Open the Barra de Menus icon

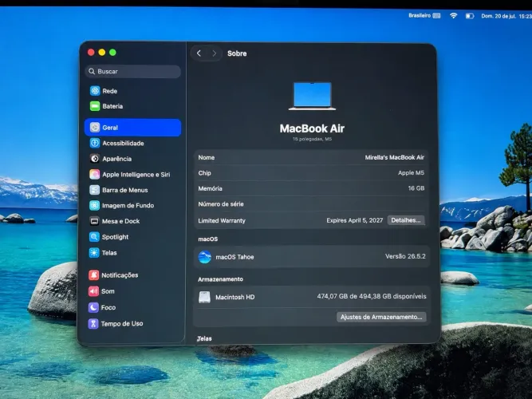pos(95,190)
